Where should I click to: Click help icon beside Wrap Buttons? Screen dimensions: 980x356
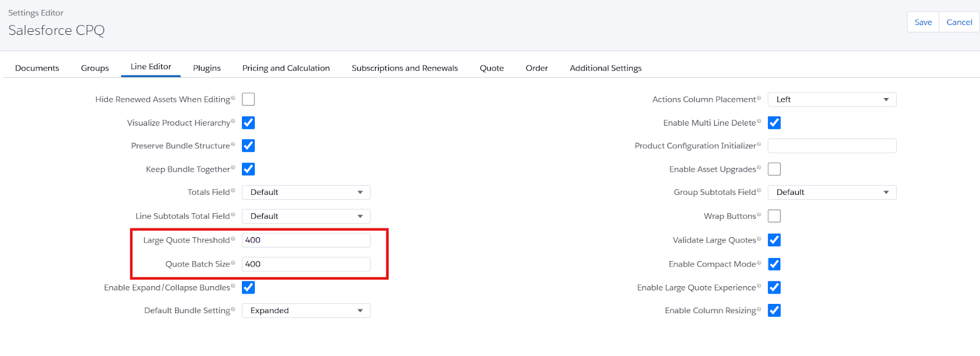coord(759,214)
